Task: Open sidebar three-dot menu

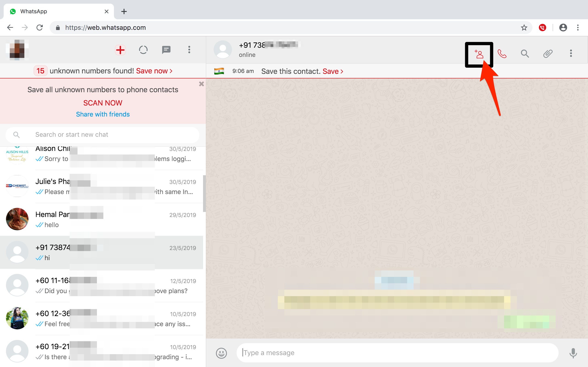Action: 189,50
